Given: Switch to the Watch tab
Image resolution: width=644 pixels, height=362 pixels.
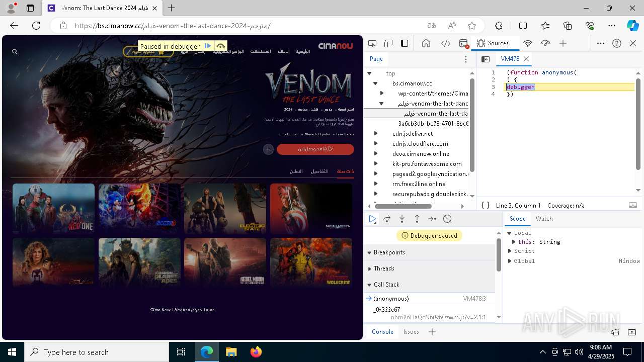Looking at the screenshot, I should (544, 219).
